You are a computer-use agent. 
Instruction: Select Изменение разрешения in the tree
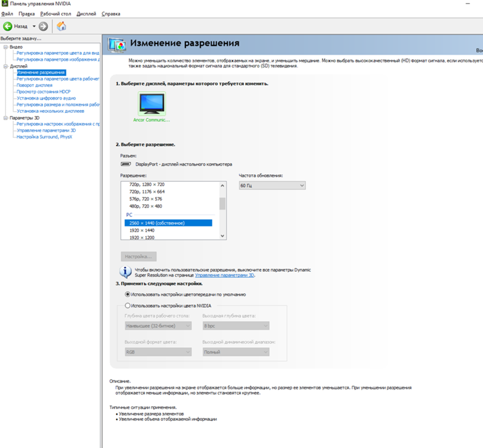click(x=41, y=72)
